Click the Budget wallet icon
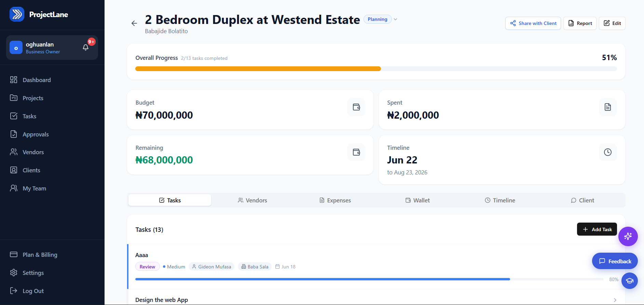This screenshot has height=305, width=644. click(x=356, y=107)
